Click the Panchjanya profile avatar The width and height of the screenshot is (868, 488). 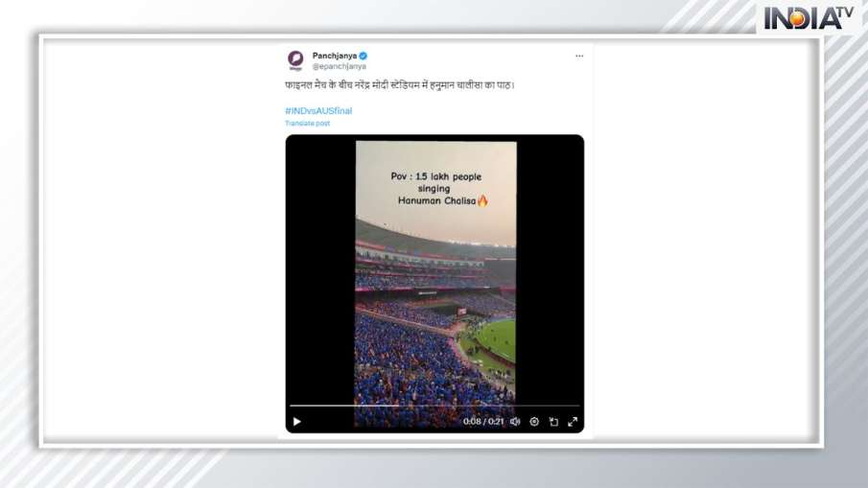tap(295, 59)
